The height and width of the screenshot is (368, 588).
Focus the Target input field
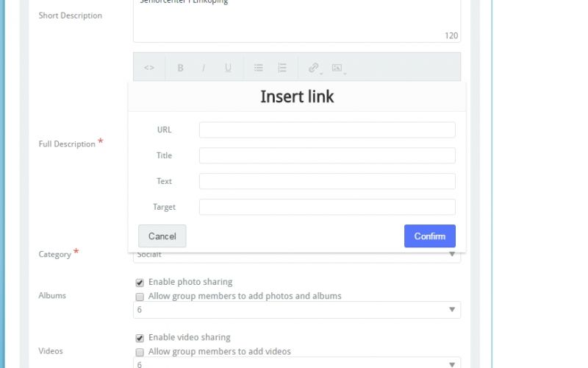327,207
